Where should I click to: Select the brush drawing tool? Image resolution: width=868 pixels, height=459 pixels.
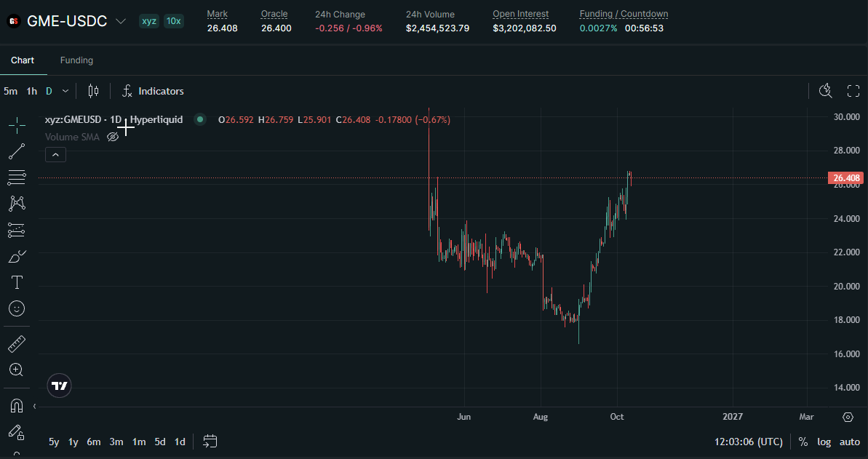pyautogui.click(x=17, y=256)
